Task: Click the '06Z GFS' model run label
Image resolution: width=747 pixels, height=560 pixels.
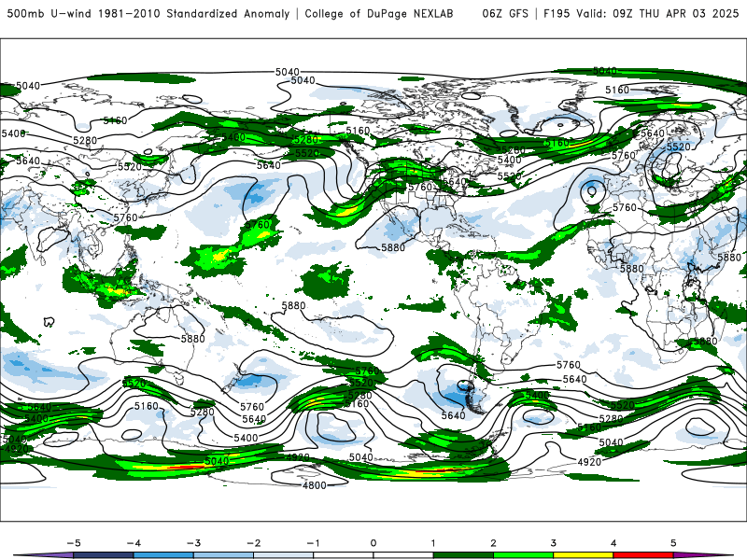Action: [505, 13]
